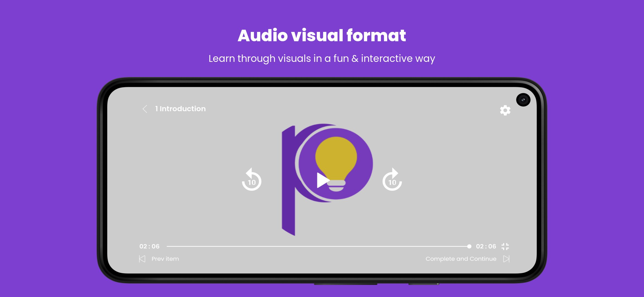Skip forward 10 seconds icon
The image size is (644, 297).
coord(392,180)
